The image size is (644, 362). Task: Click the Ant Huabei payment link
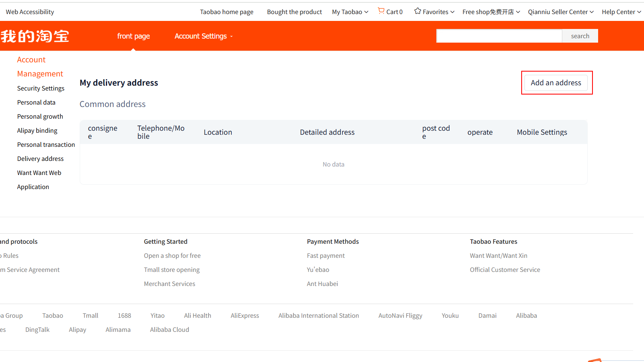[x=322, y=284]
